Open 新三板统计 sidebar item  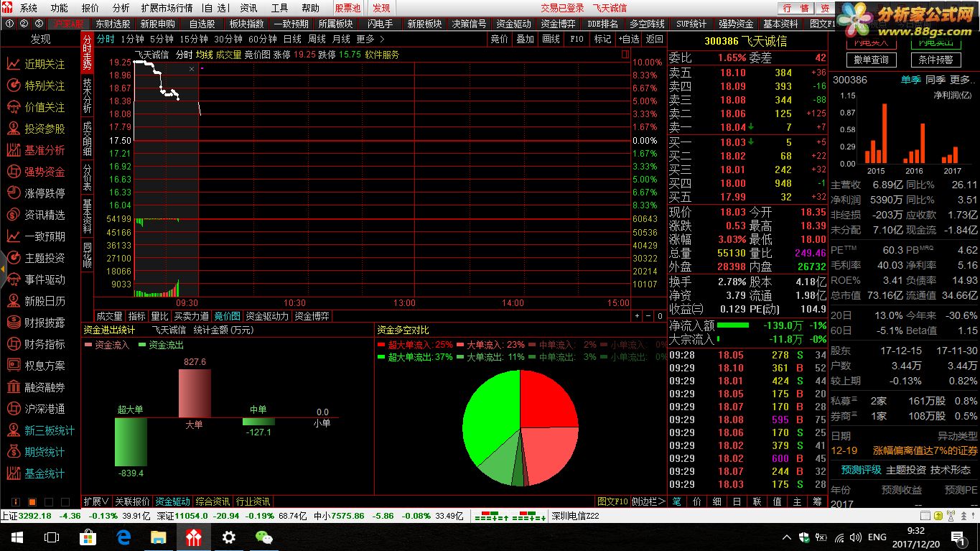[40, 430]
